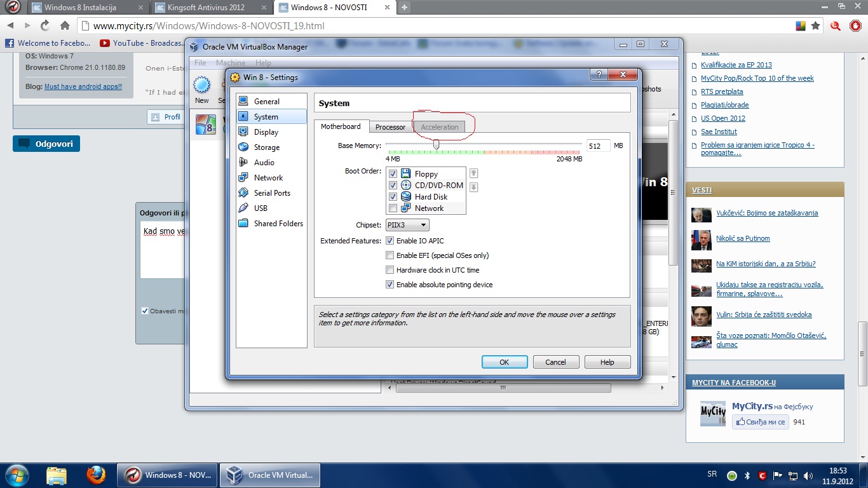Click the Base Memory value field showing 512
The image size is (868, 488).
pos(598,146)
